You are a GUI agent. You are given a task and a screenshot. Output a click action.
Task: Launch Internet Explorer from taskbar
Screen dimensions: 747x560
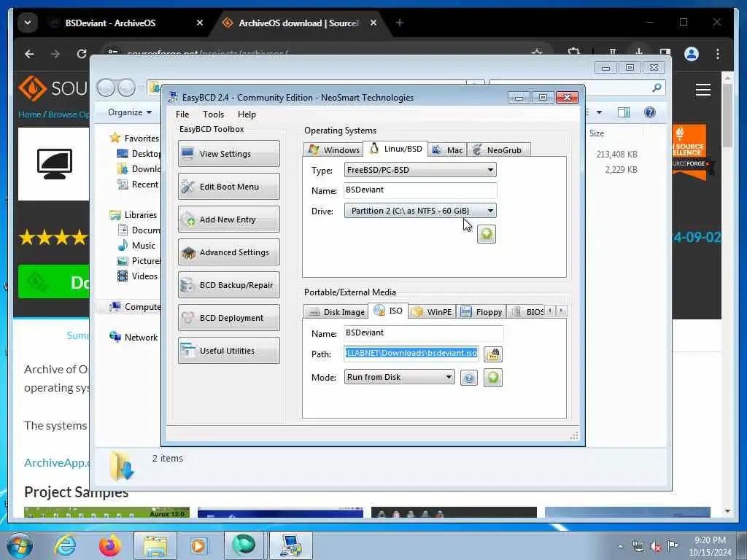point(66,545)
